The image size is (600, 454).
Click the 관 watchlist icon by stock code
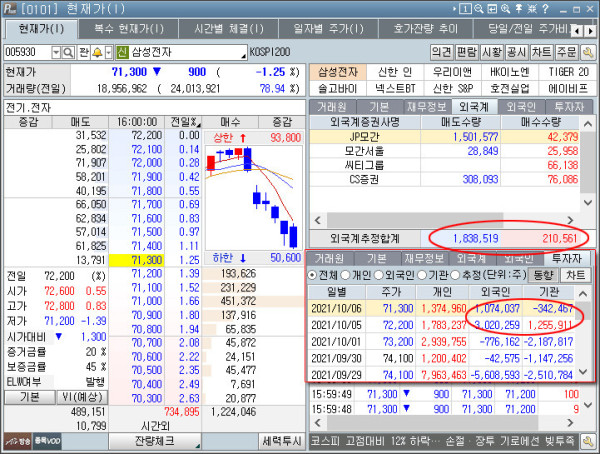tap(84, 52)
